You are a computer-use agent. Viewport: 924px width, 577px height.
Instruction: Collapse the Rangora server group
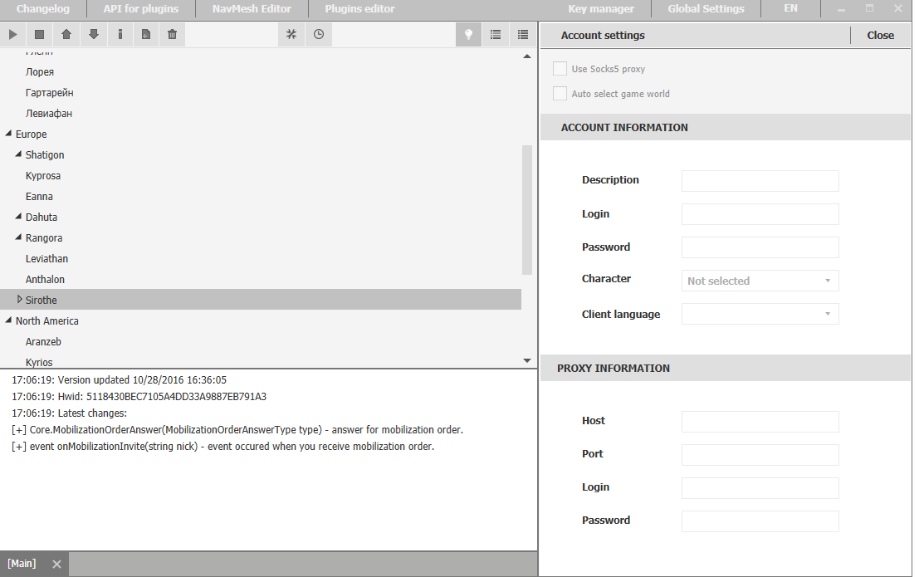pyautogui.click(x=18, y=237)
